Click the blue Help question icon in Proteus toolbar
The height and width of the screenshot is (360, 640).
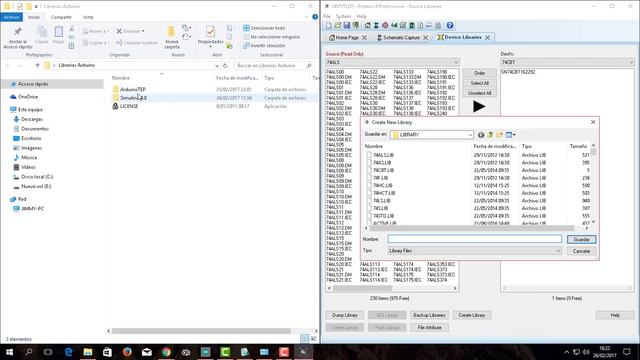[450, 25]
